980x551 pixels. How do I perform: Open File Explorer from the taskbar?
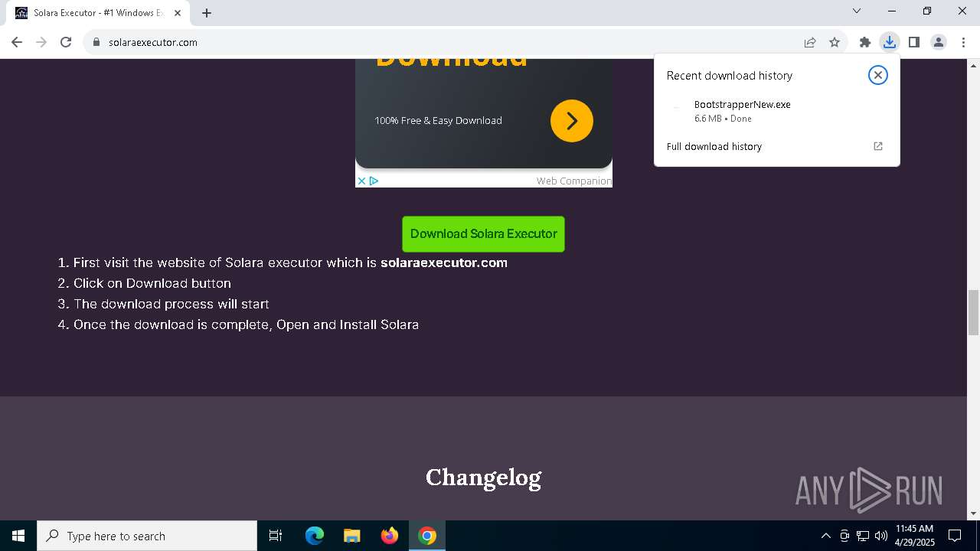click(352, 536)
